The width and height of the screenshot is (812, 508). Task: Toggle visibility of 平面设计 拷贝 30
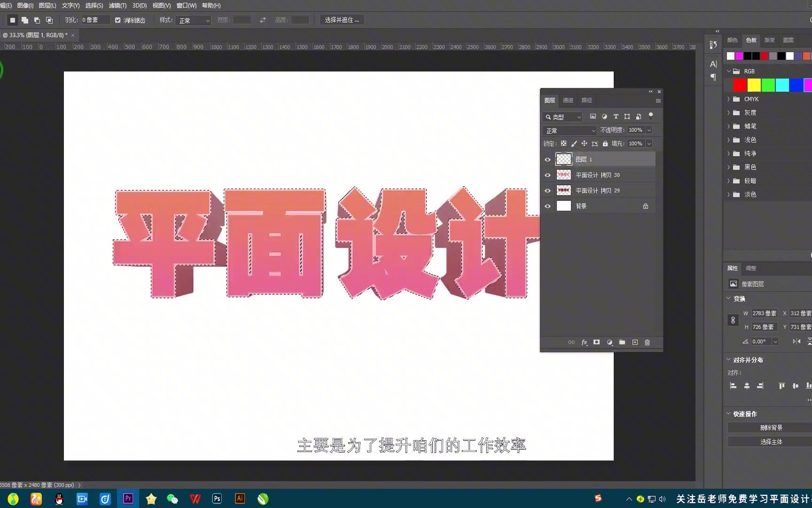click(x=547, y=175)
